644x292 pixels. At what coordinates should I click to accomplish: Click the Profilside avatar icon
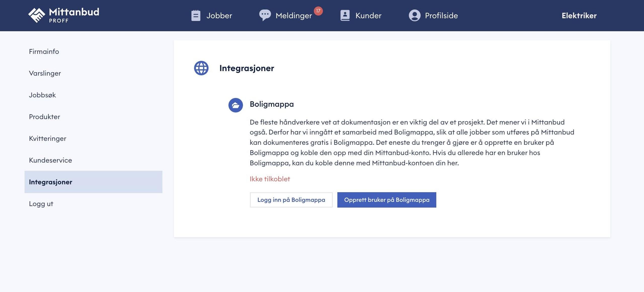coord(414,15)
